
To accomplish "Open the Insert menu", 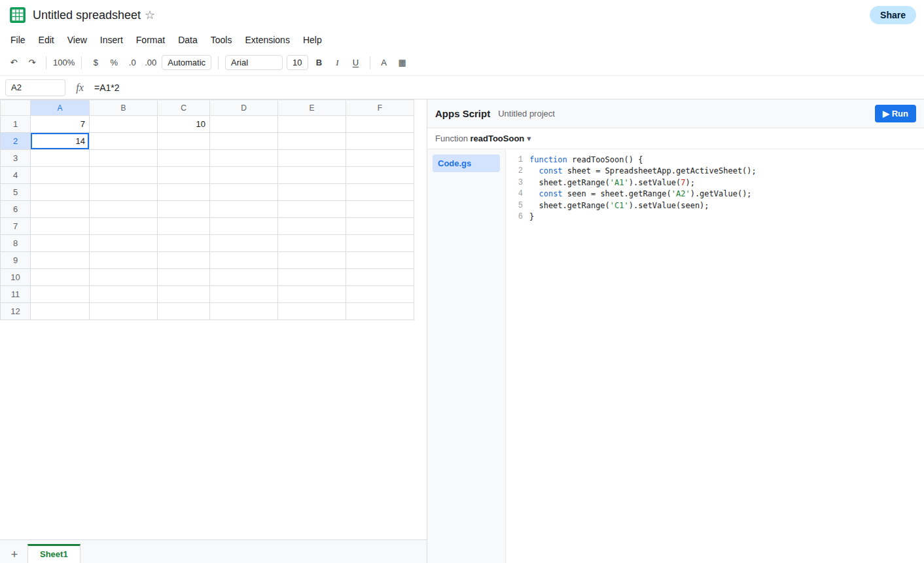I will click(111, 40).
